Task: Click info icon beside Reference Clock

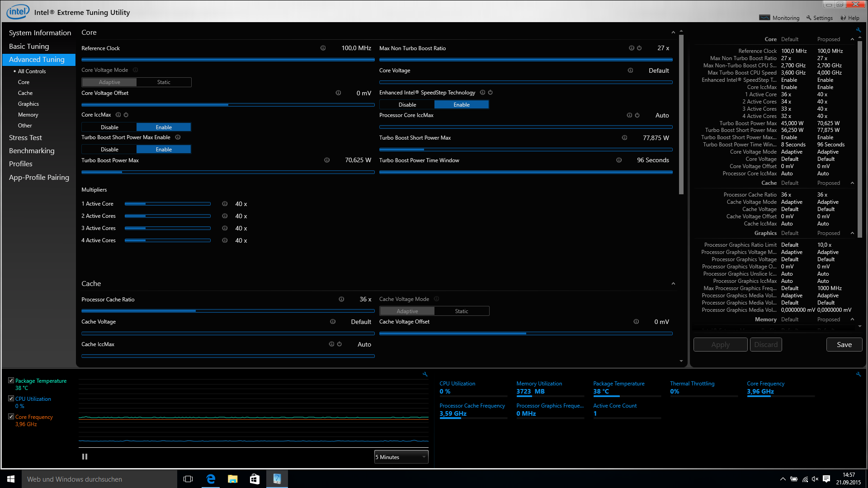Action: coord(323,48)
